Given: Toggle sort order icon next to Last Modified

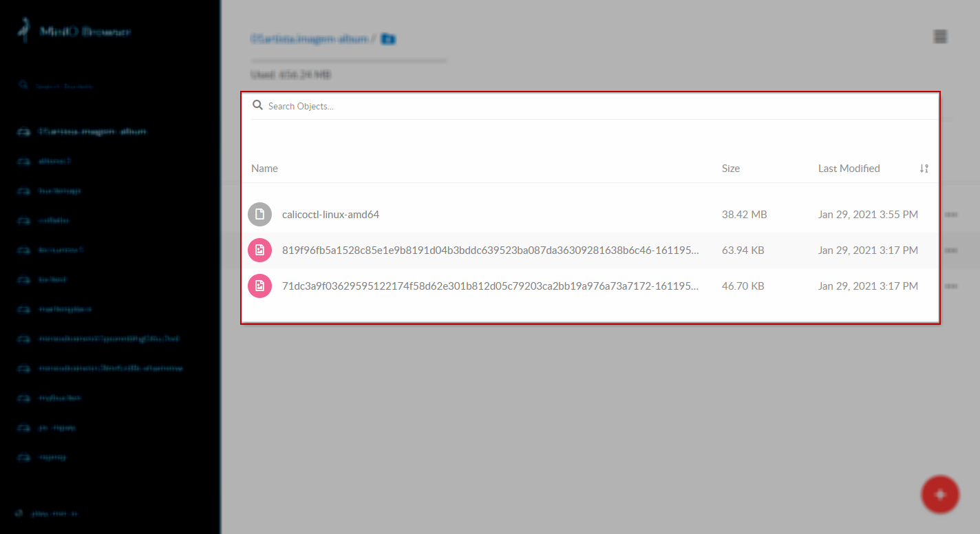Looking at the screenshot, I should [x=924, y=169].
